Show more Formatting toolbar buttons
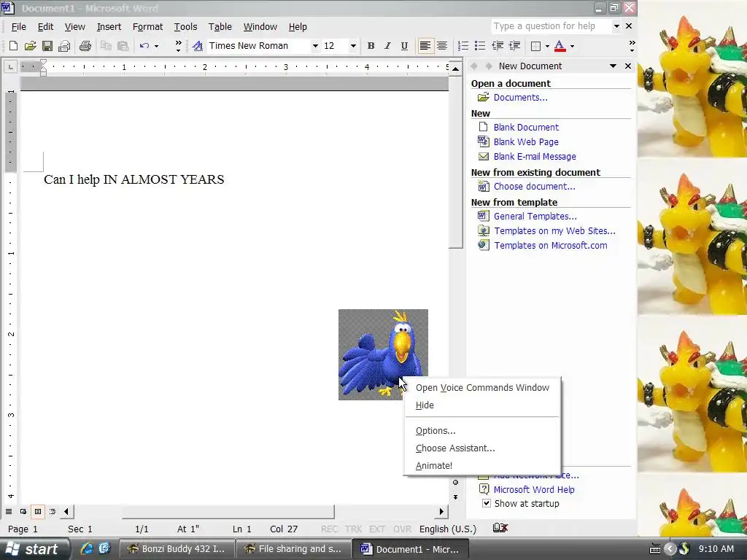The image size is (747, 560). (x=632, y=46)
